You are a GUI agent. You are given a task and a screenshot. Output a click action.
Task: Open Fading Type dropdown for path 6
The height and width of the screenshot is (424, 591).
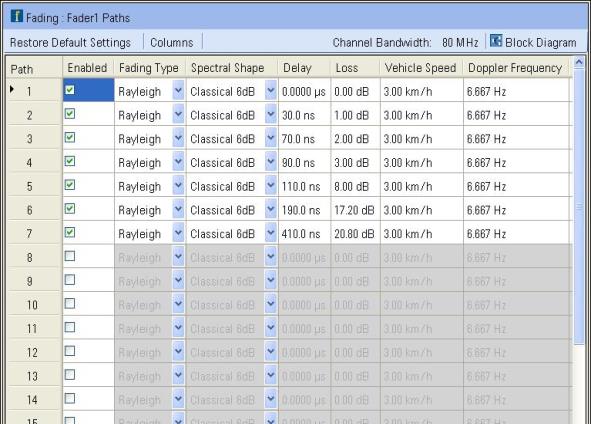point(178,209)
